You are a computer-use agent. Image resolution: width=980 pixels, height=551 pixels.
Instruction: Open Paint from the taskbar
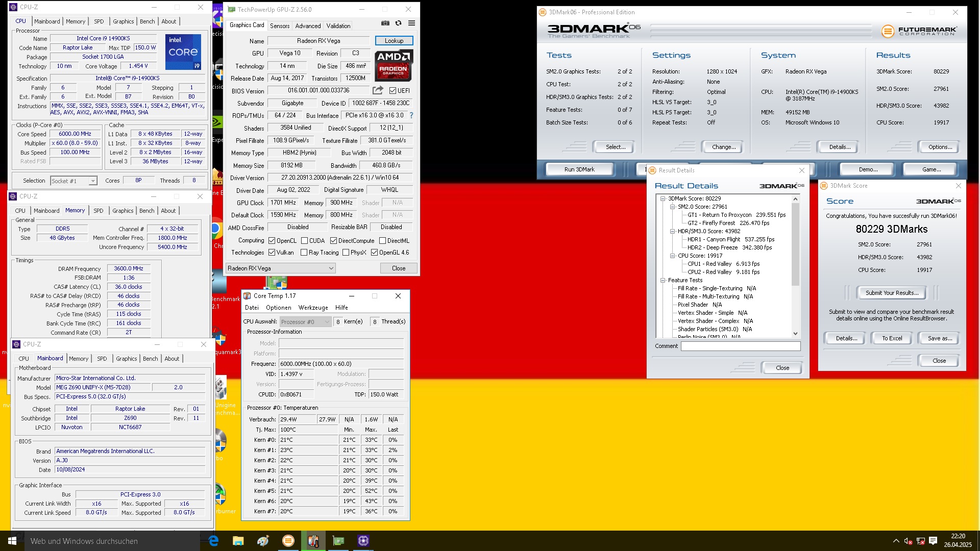coord(263,541)
